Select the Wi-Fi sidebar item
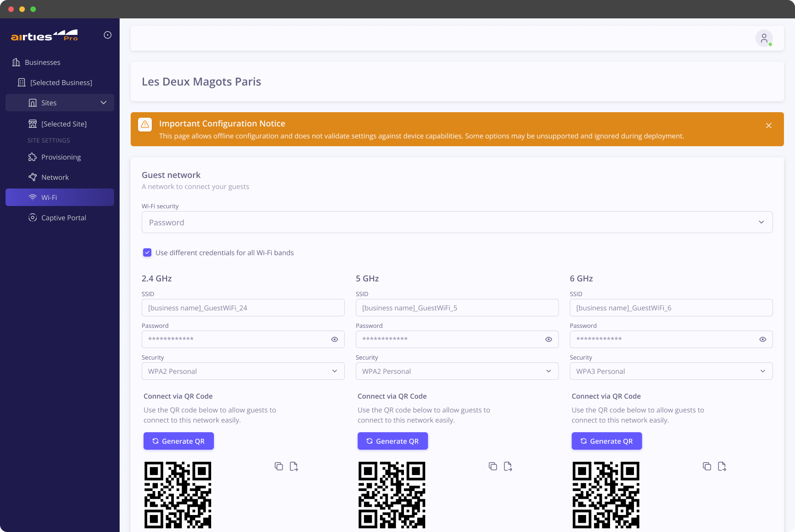The image size is (795, 532). pyautogui.click(x=60, y=197)
